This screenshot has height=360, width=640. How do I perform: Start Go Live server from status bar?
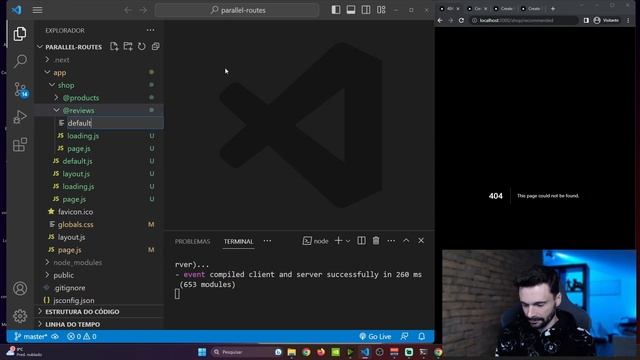tap(375, 336)
